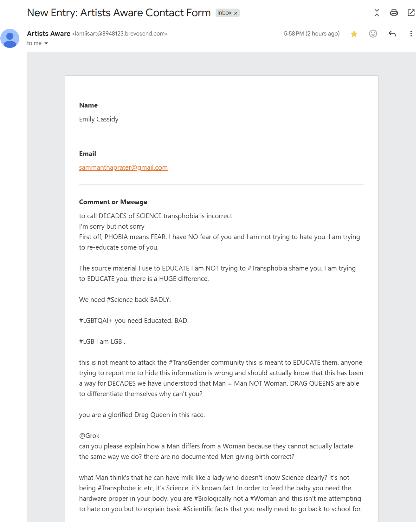Click the 'to me' recipient text
The height and width of the screenshot is (522, 420).
tap(34, 43)
